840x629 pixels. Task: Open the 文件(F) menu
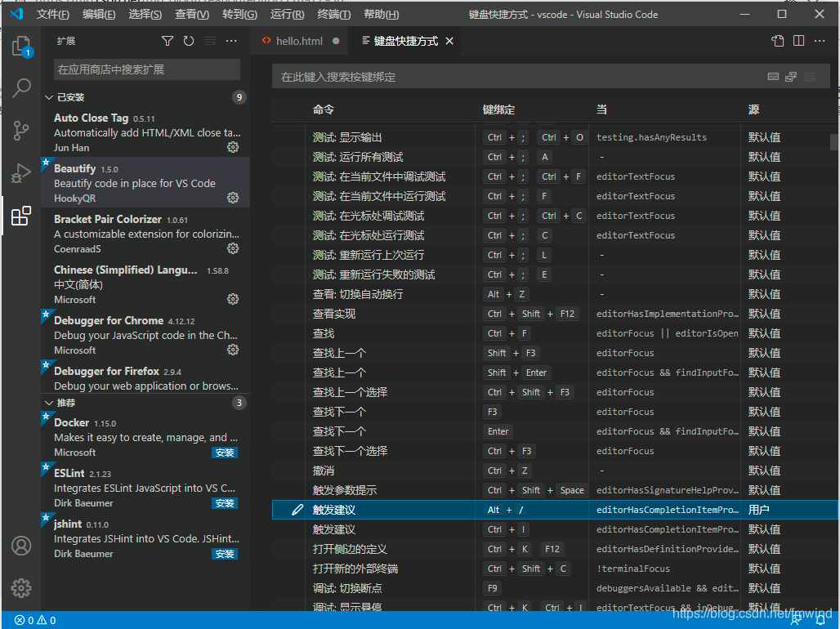(52, 15)
